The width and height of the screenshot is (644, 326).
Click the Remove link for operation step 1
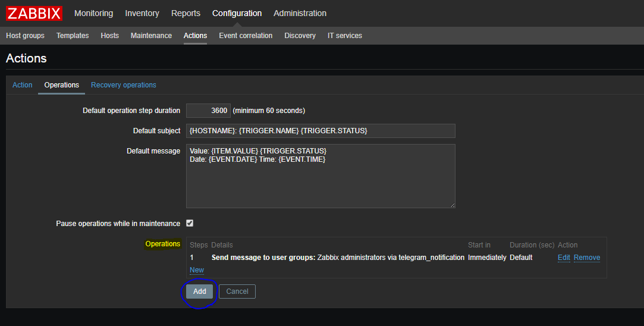(x=586, y=258)
